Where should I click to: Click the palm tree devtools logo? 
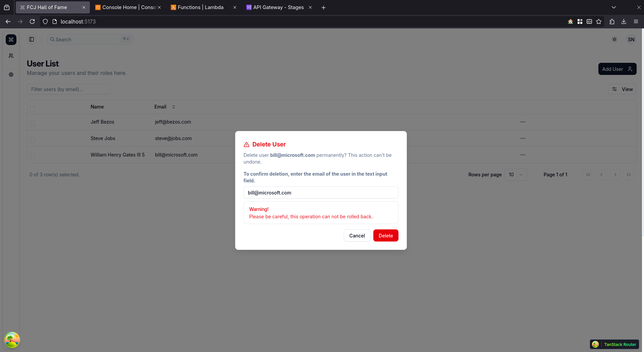pos(12,340)
